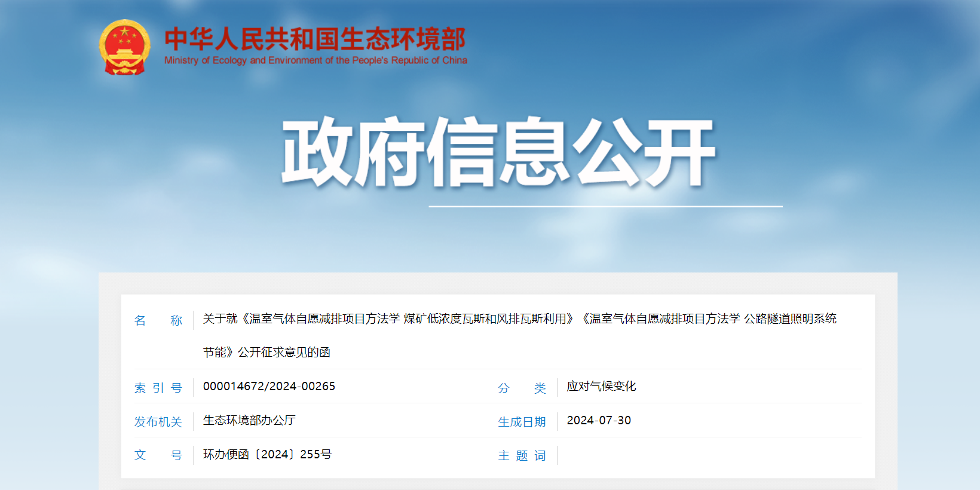Screen dimensions: 980x490
Task: Select the 名称 field label
Action: pos(158,320)
